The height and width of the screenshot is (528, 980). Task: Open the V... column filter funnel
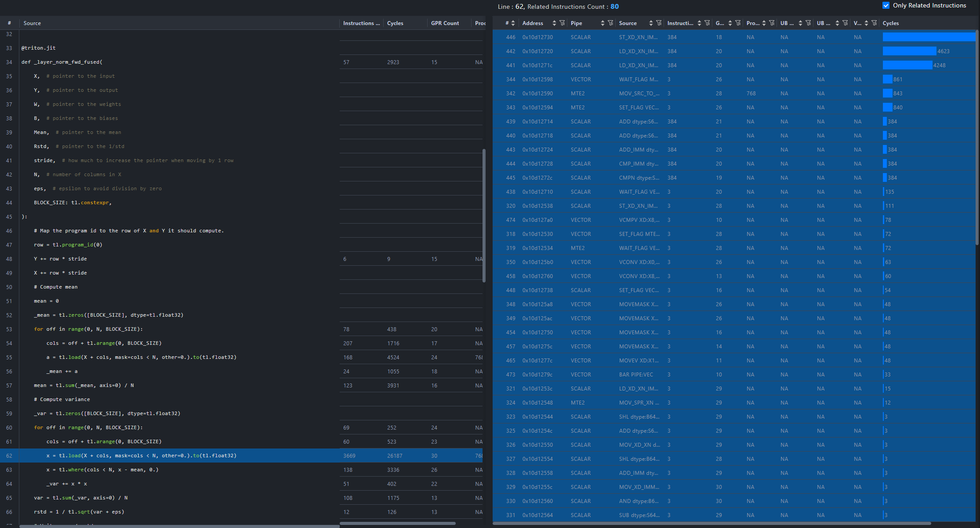874,23
